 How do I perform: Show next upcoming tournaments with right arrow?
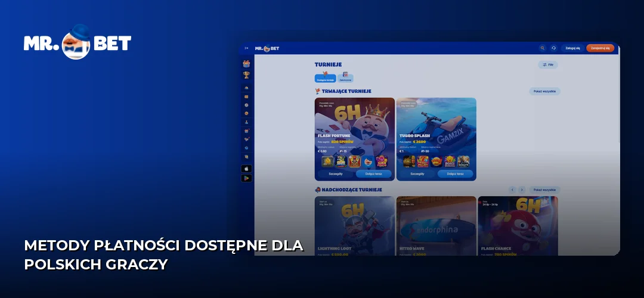click(x=522, y=190)
